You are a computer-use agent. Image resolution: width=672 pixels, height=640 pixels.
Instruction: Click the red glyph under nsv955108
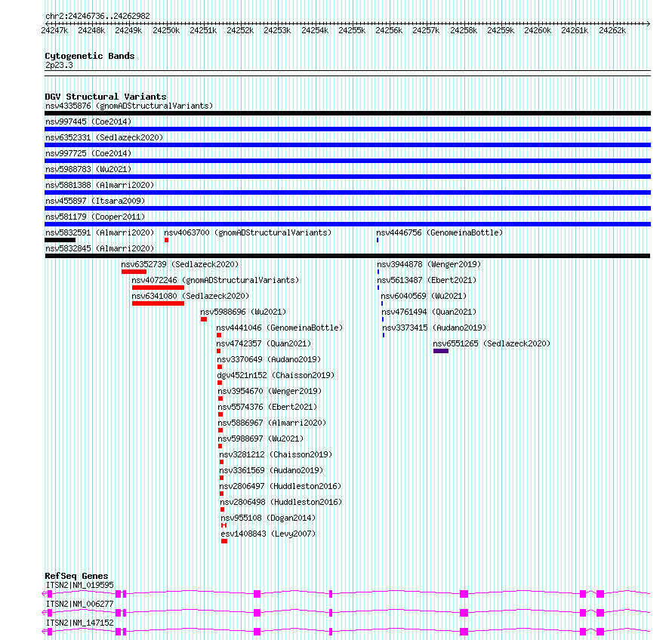pyautogui.click(x=223, y=525)
